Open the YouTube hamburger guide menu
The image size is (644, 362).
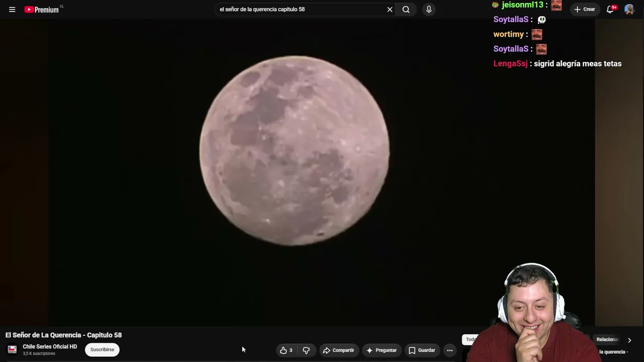point(12,10)
